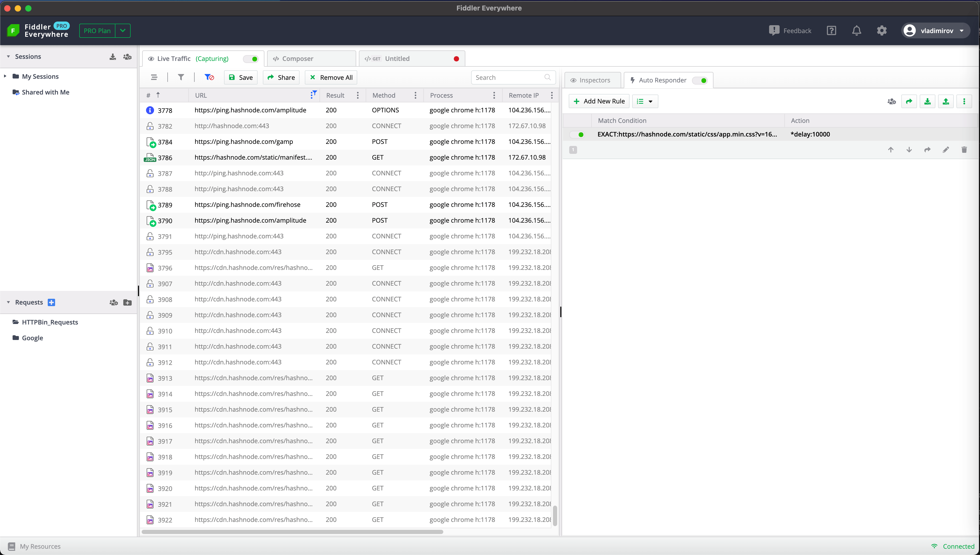This screenshot has height=555, width=980.
Task: Toggle the Auto Responder enable switch
Action: coord(700,80)
